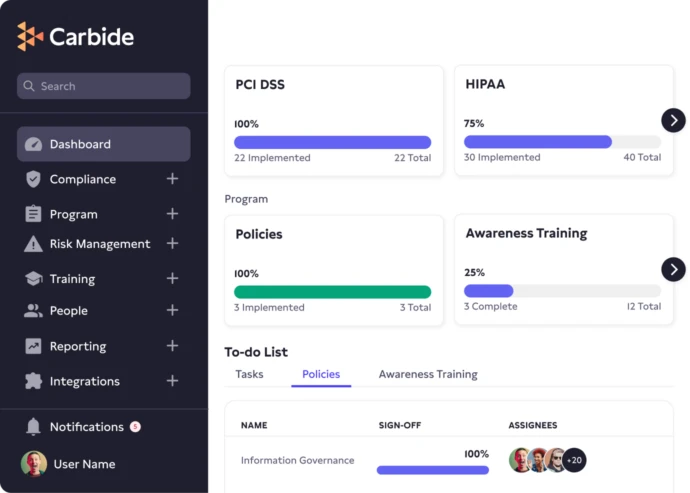Click the PCI DSS progress bar
The image size is (690, 493).
[x=332, y=142]
